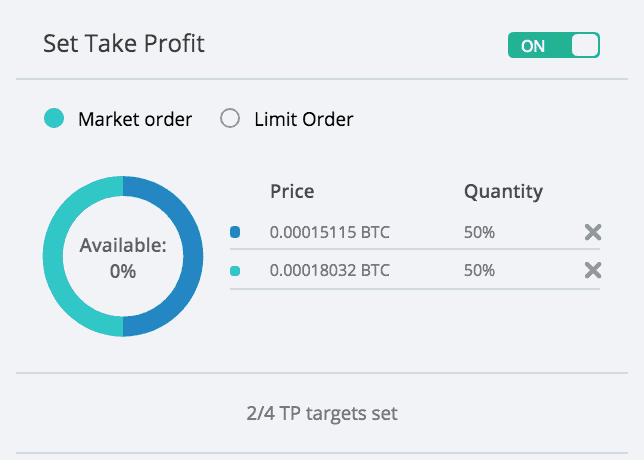Select the 0.00015115 BTC price value

click(329, 232)
